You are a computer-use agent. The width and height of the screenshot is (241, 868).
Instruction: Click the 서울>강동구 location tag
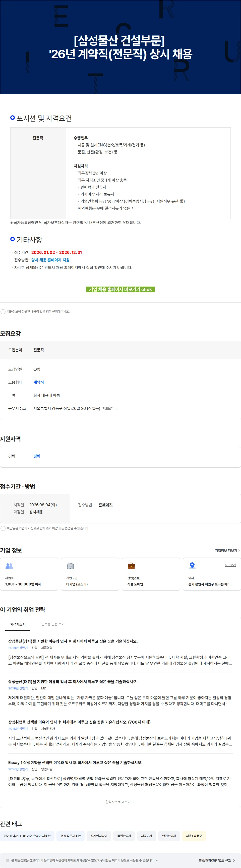[x=194, y=836]
